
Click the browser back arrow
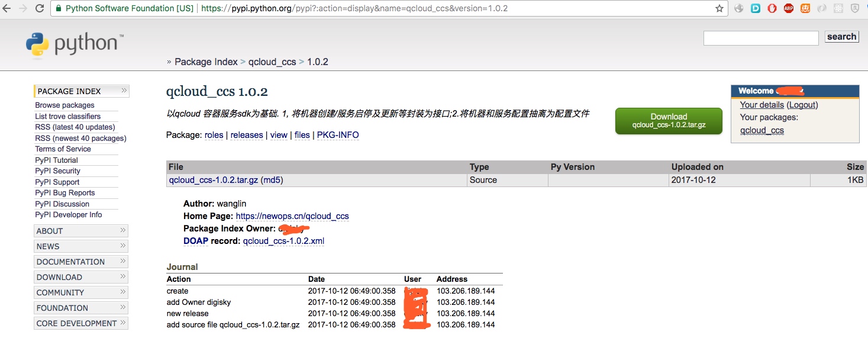pos(7,9)
